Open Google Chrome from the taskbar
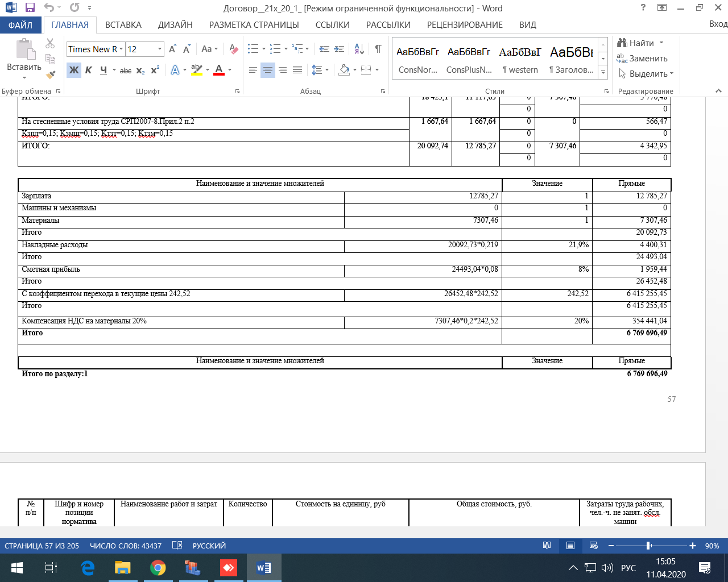Screen dimensions: 728x582 point(158,568)
